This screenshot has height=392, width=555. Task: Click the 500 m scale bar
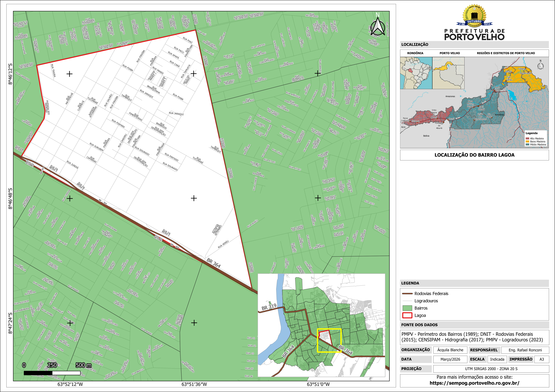tap(52, 373)
